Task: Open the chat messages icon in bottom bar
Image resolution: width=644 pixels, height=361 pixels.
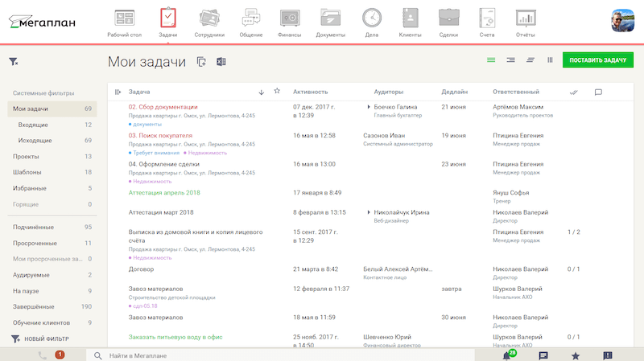Action: [x=543, y=355]
